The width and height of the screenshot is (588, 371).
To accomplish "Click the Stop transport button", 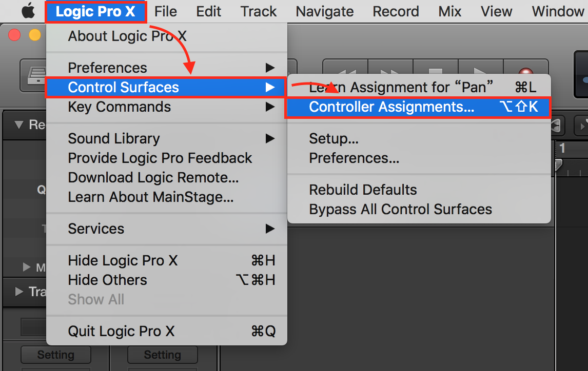I will [436, 71].
